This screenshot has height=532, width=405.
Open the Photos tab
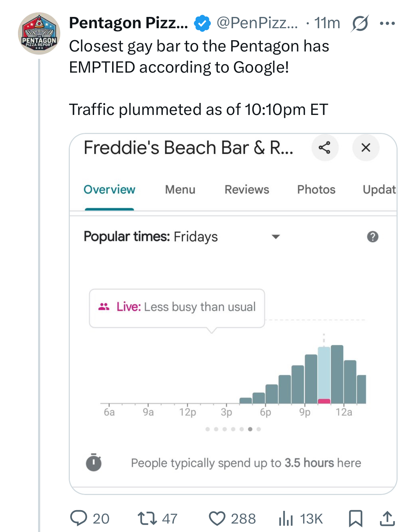coord(316,190)
